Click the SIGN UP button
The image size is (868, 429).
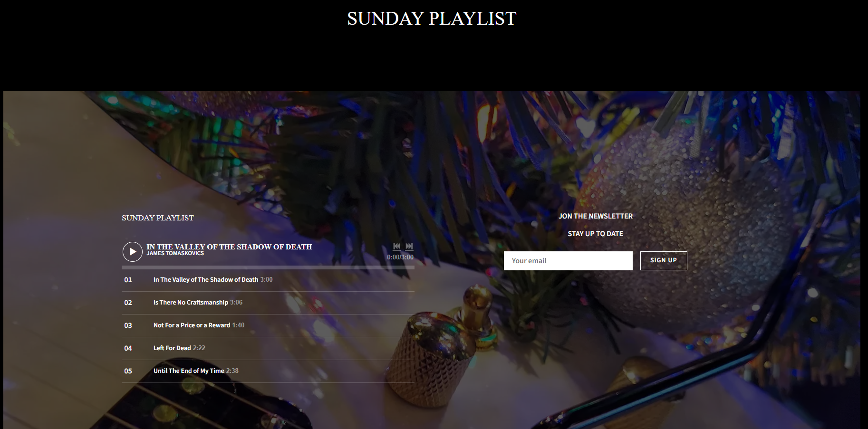[664, 261]
